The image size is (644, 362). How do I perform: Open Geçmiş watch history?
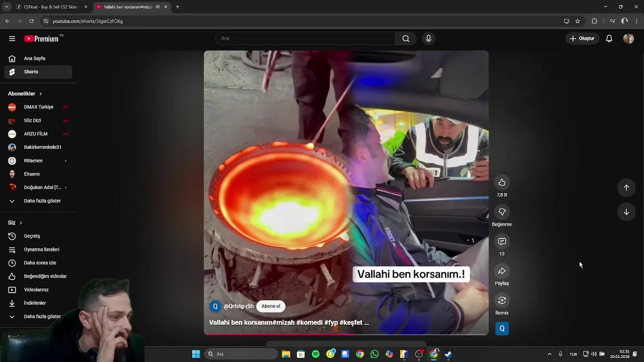pos(38,236)
